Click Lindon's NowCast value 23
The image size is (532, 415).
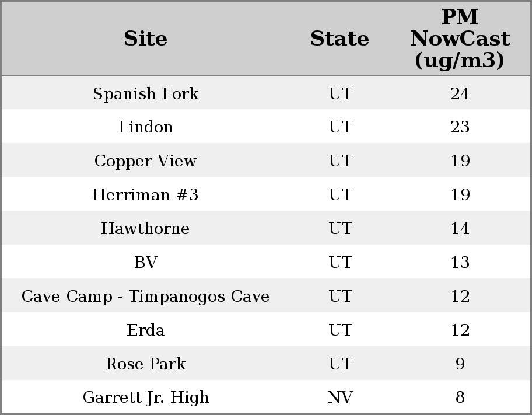click(x=460, y=127)
